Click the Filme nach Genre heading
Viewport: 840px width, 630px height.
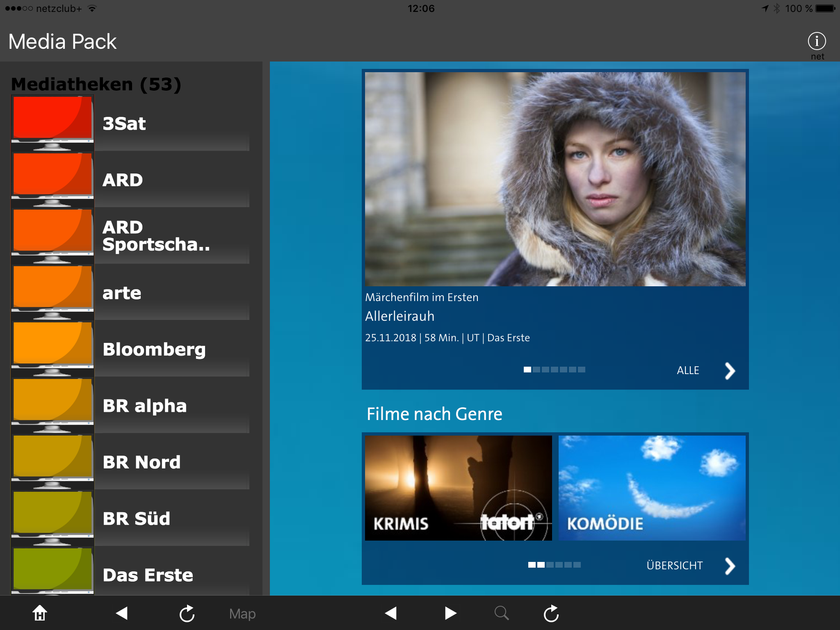click(434, 414)
